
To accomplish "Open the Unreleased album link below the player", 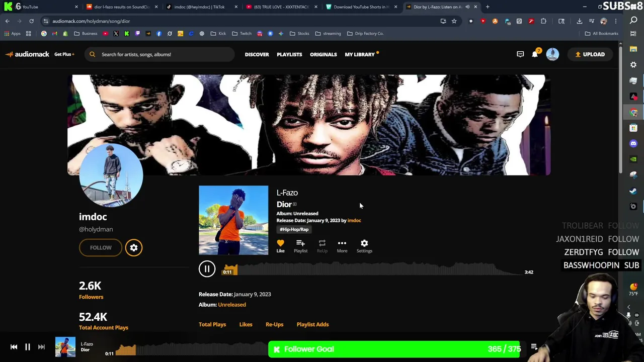I will pyautogui.click(x=232, y=305).
